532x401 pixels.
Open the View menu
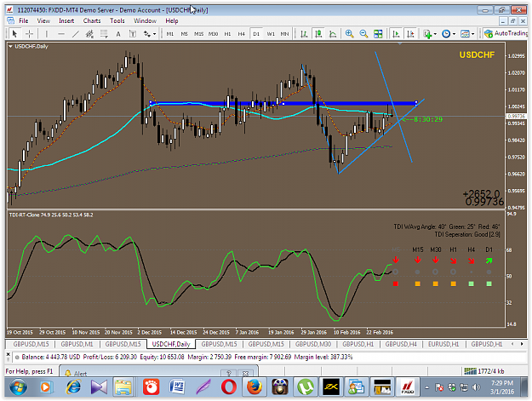43,20
